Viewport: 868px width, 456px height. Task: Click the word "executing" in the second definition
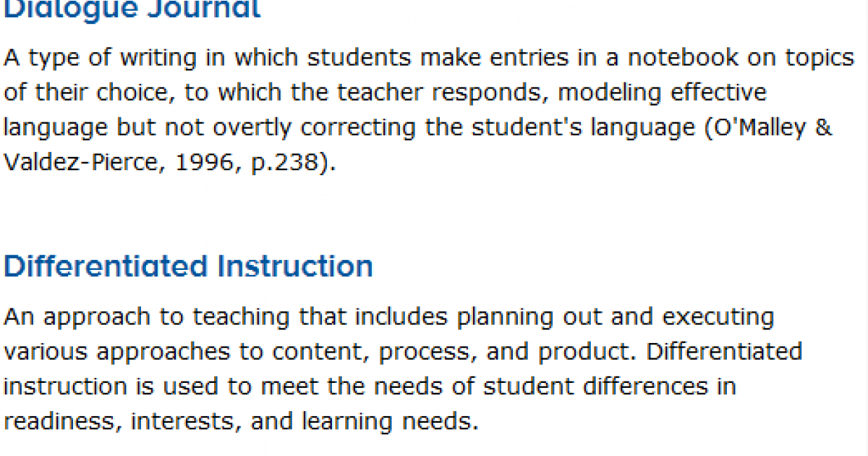718,317
